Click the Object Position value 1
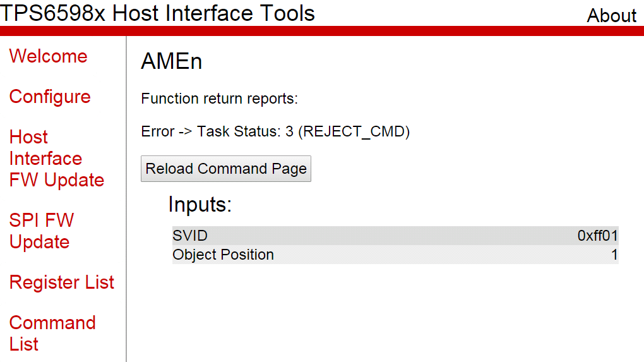644x362 pixels. coord(614,255)
